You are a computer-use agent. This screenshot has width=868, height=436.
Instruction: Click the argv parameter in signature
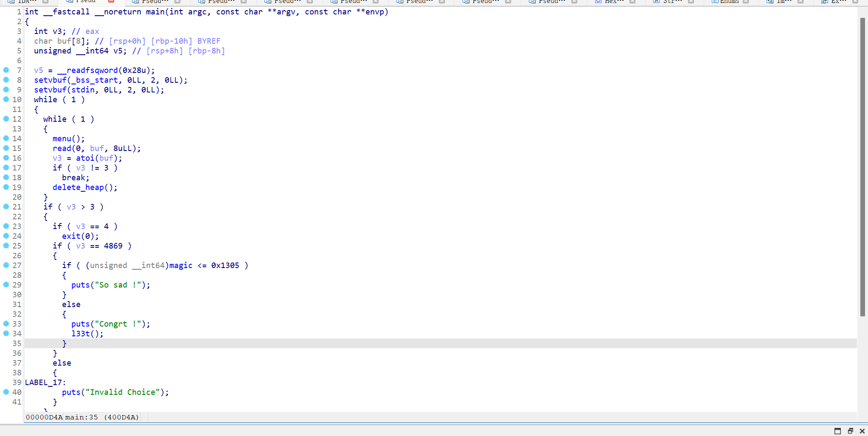tap(286, 12)
